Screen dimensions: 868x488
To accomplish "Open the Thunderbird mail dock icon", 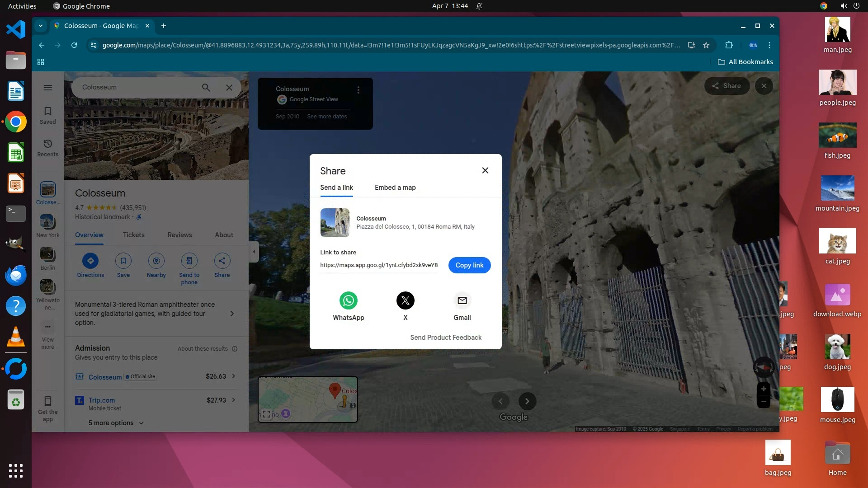I will click(16, 275).
